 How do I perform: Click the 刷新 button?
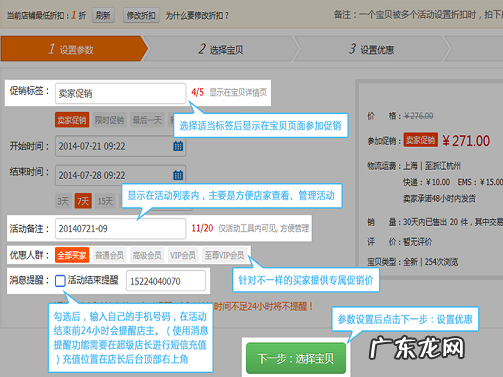click(103, 15)
